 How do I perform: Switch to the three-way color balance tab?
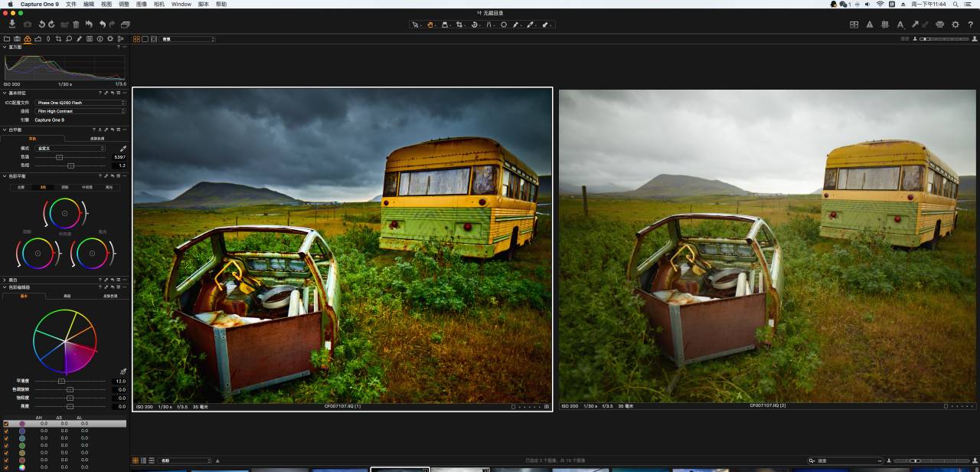(43, 187)
